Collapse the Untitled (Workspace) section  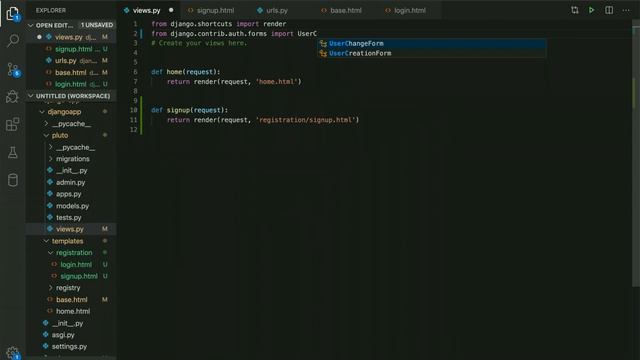31,96
